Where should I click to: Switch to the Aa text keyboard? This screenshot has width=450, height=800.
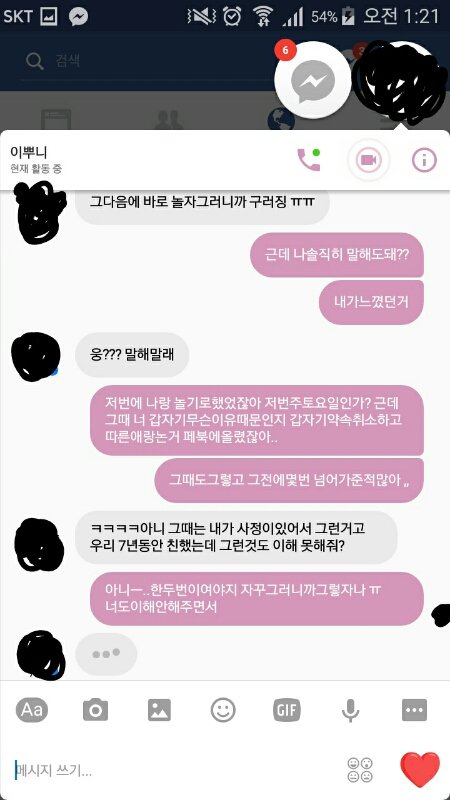(32, 710)
